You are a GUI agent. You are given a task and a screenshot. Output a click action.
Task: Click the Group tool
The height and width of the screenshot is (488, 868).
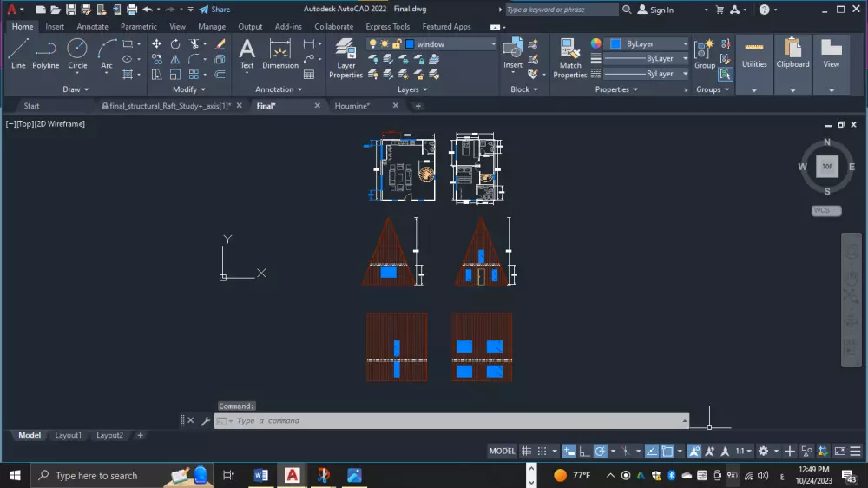click(x=705, y=54)
